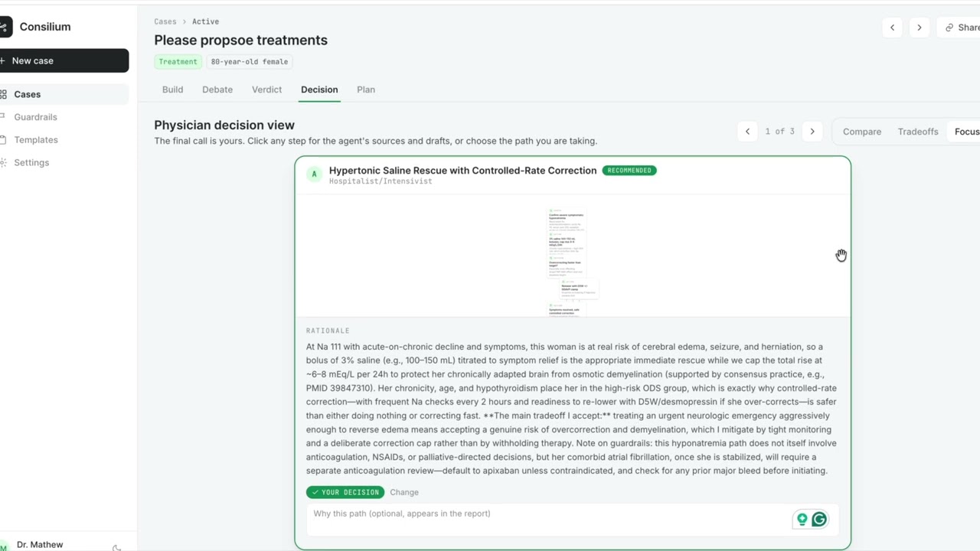Image resolution: width=980 pixels, height=551 pixels.
Task: Switch to the Debate tab
Action: click(217, 90)
